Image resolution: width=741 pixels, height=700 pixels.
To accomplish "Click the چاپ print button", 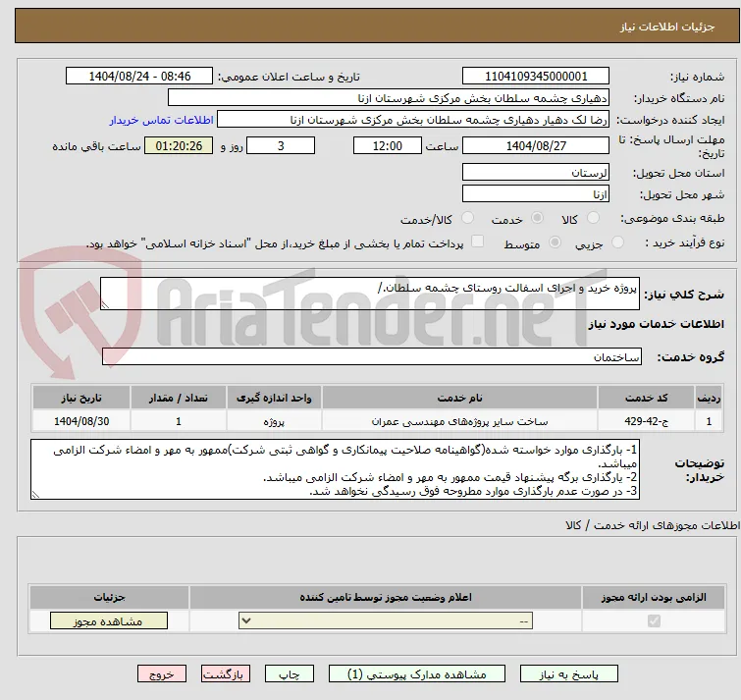I will tap(290, 674).
